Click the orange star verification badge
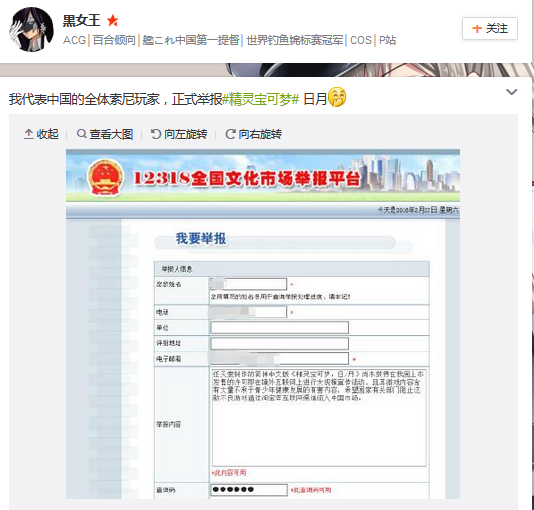Screen dimensions: 534x510 (112, 21)
